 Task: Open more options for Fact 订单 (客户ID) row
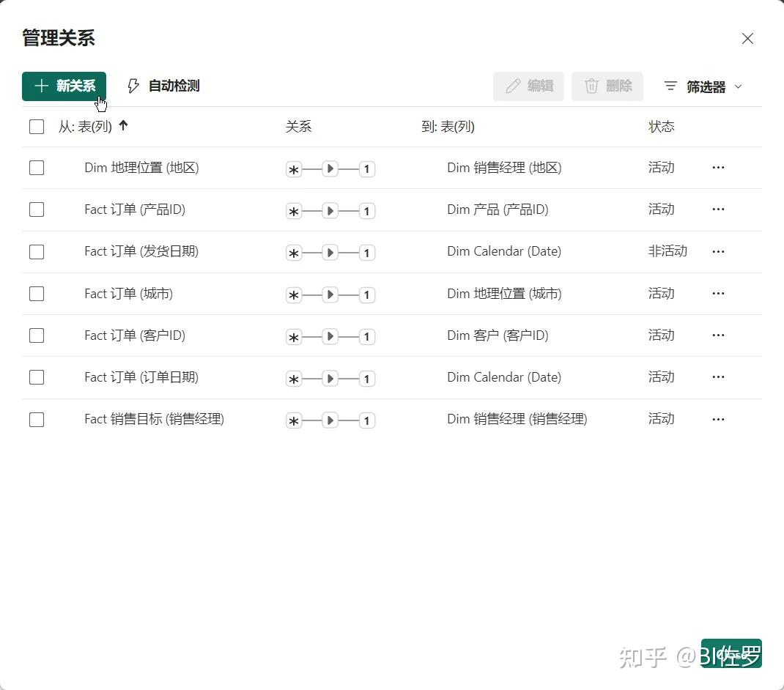click(718, 335)
